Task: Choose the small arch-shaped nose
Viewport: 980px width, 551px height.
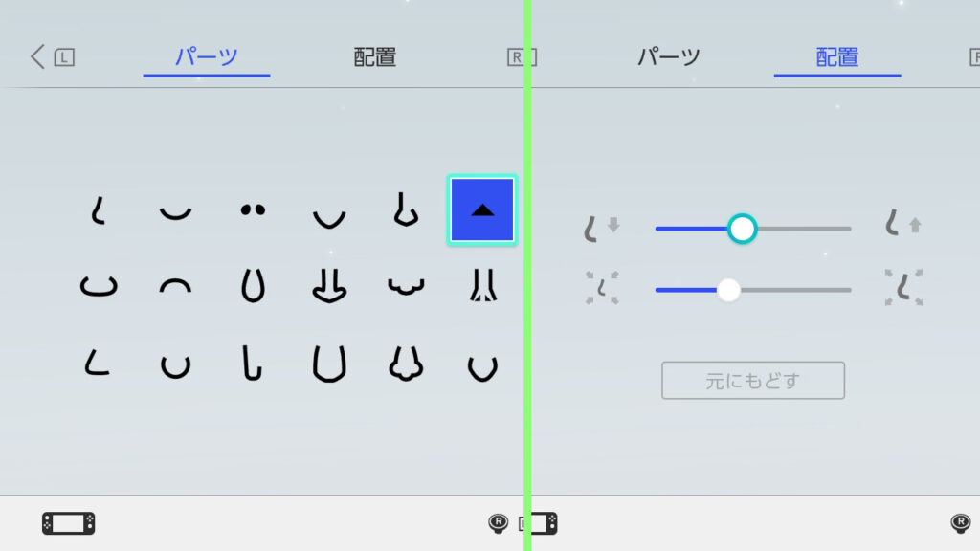Action: [176, 286]
